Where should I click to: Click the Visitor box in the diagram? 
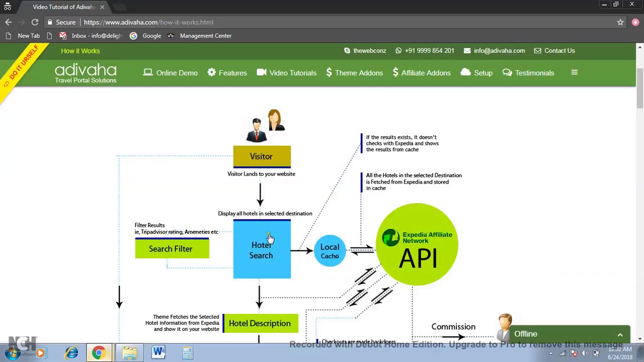(262, 156)
